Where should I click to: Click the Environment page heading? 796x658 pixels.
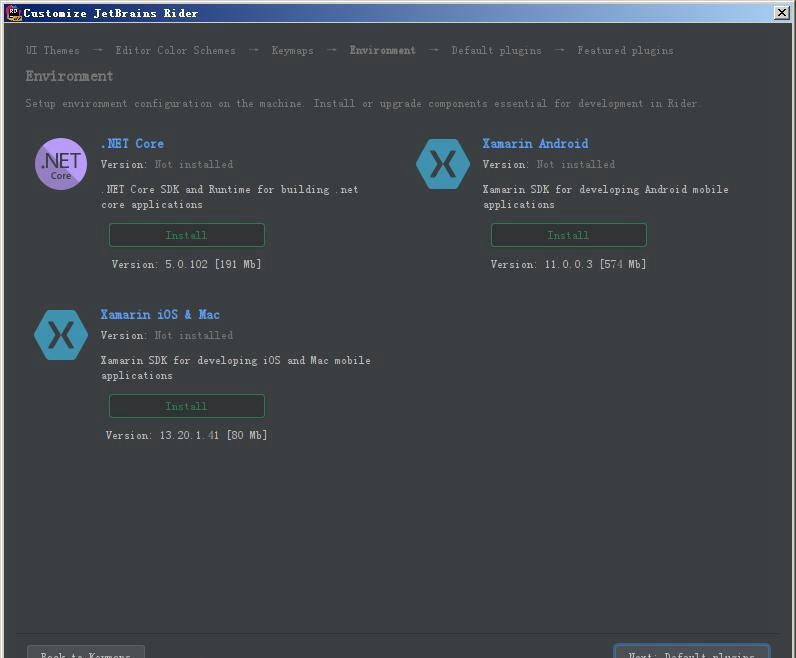click(70, 76)
